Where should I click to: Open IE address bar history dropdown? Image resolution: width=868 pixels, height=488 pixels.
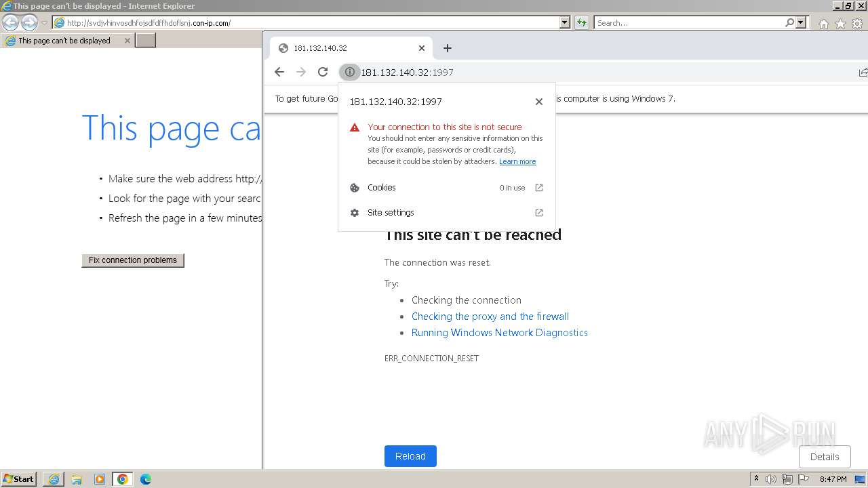point(565,22)
